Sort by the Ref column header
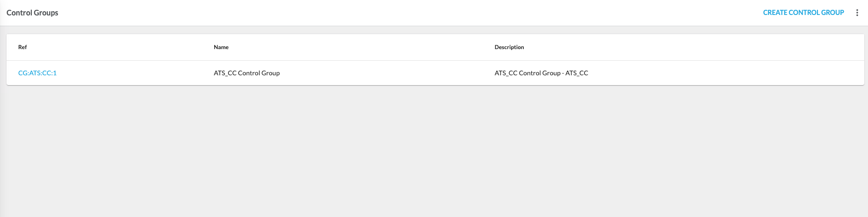This screenshot has height=217, width=868. pyautogui.click(x=22, y=47)
